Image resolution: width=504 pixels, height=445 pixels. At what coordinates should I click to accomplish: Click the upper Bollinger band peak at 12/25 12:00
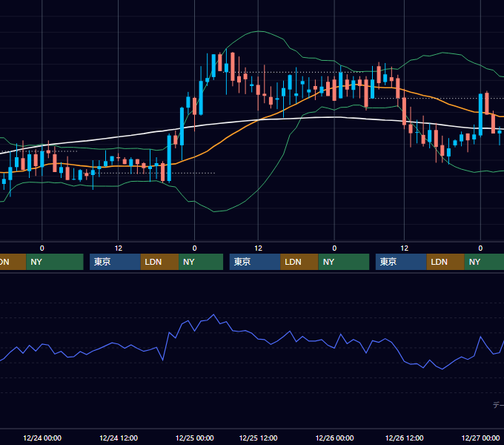259,31
